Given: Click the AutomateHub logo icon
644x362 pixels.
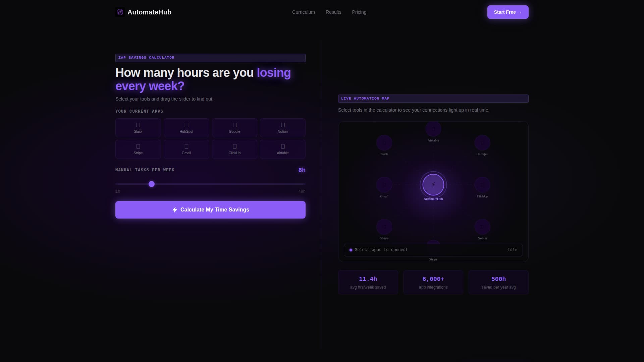Looking at the screenshot, I should [x=120, y=12].
